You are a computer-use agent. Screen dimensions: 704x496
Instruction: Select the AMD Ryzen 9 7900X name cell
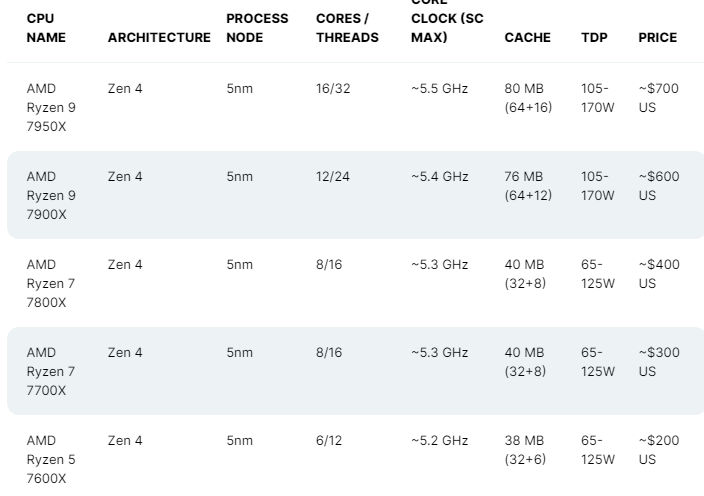pyautogui.click(x=51, y=195)
